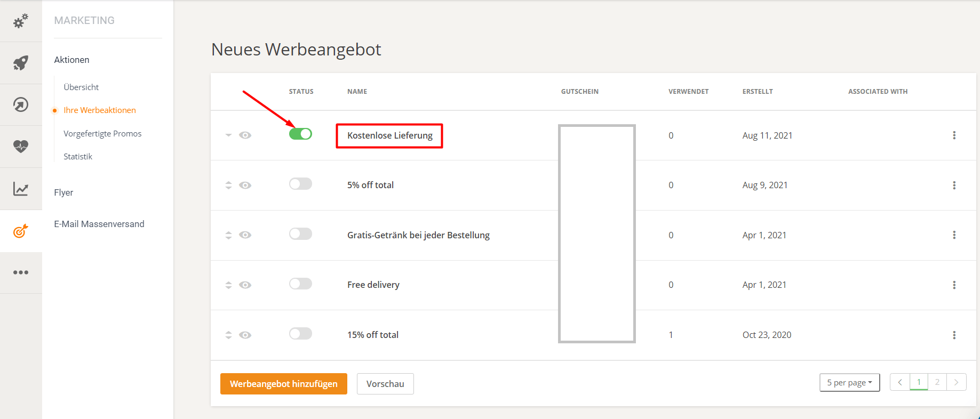Image resolution: width=980 pixels, height=419 pixels.
Task: Click the three-dots more sidebar icon
Action: tap(21, 272)
